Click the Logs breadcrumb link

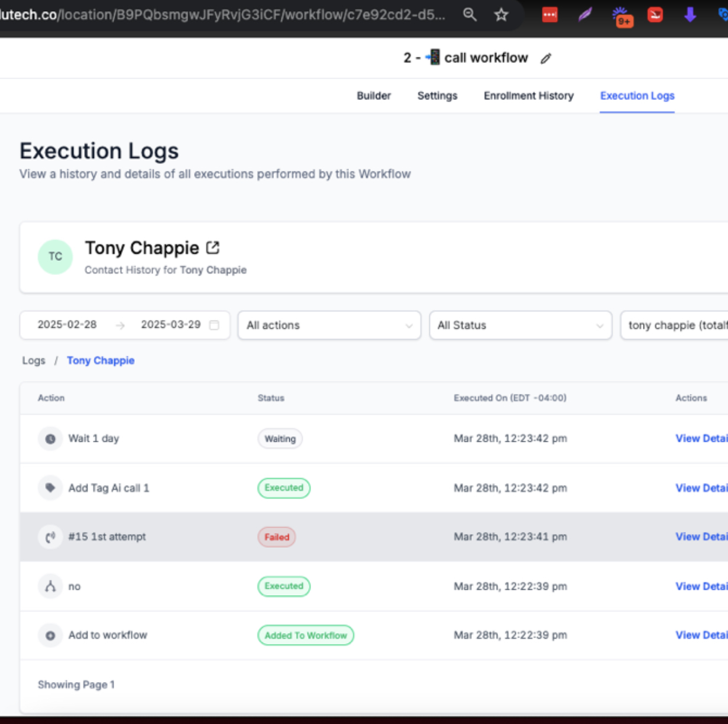34,360
